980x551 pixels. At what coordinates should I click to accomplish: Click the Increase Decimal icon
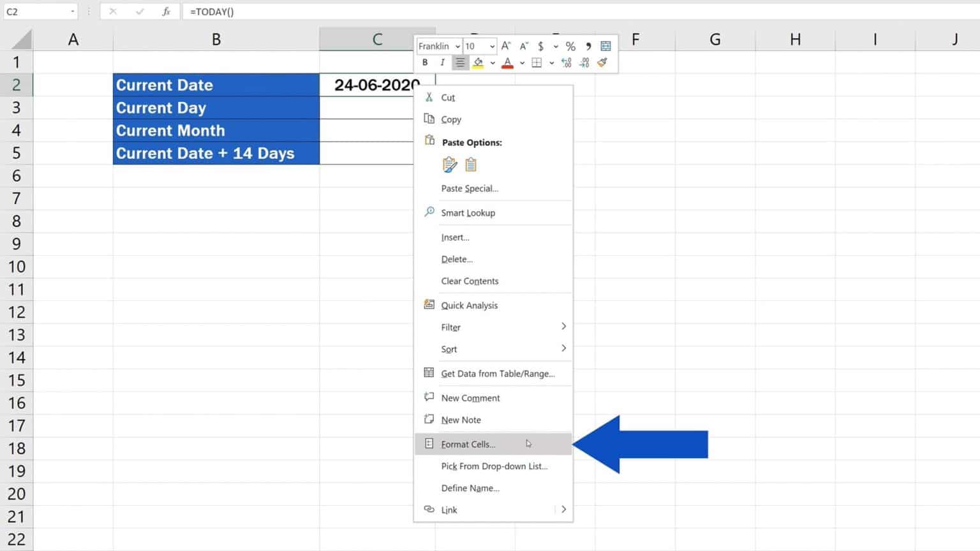(566, 62)
